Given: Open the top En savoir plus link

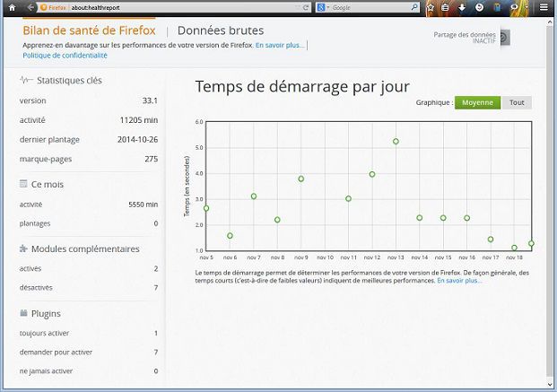Looking at the screenshot, I should click(x=280, y=46).
